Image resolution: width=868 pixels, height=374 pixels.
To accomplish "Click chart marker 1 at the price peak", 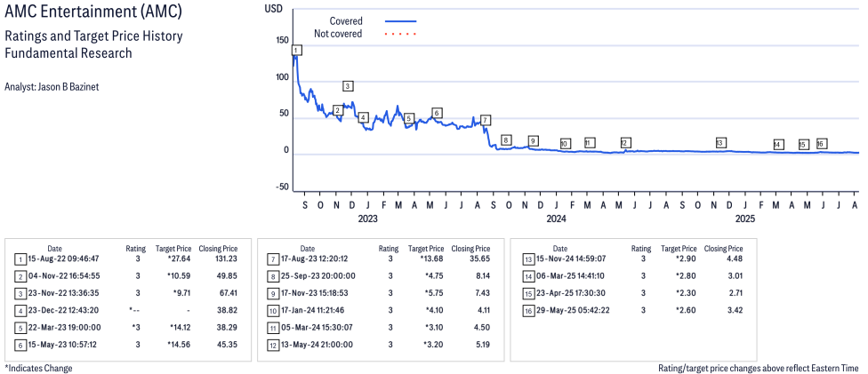I will [x=297, y=51].
